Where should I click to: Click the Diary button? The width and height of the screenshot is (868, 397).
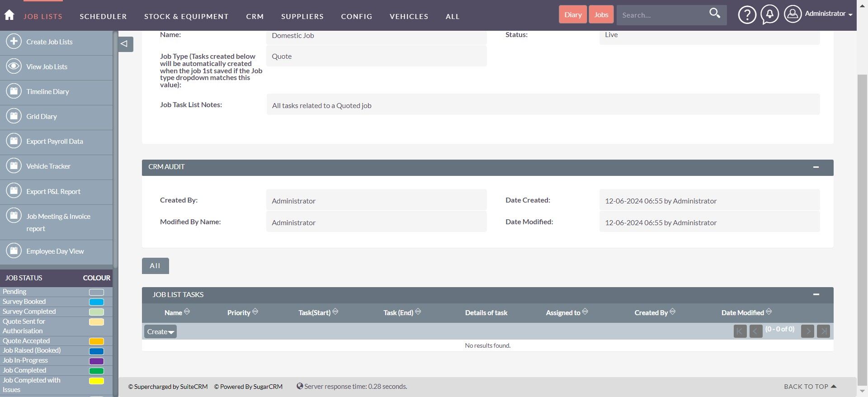[x=573, y=14]
